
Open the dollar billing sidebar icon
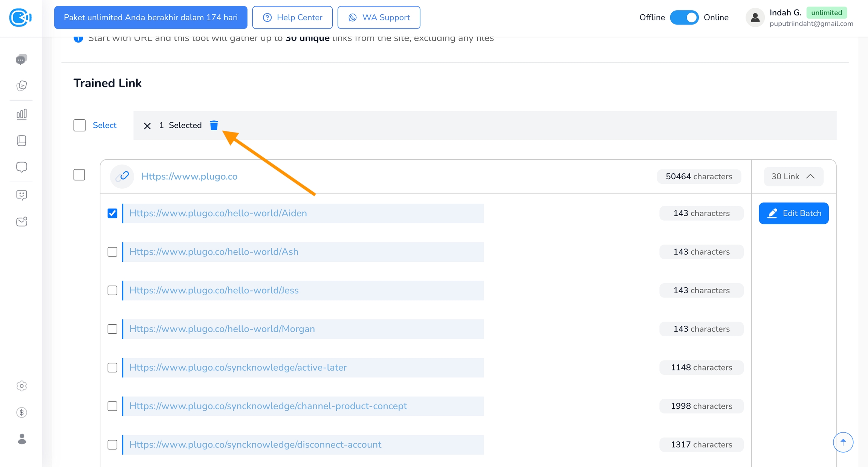pyautogui.click(x=21, y=412)
